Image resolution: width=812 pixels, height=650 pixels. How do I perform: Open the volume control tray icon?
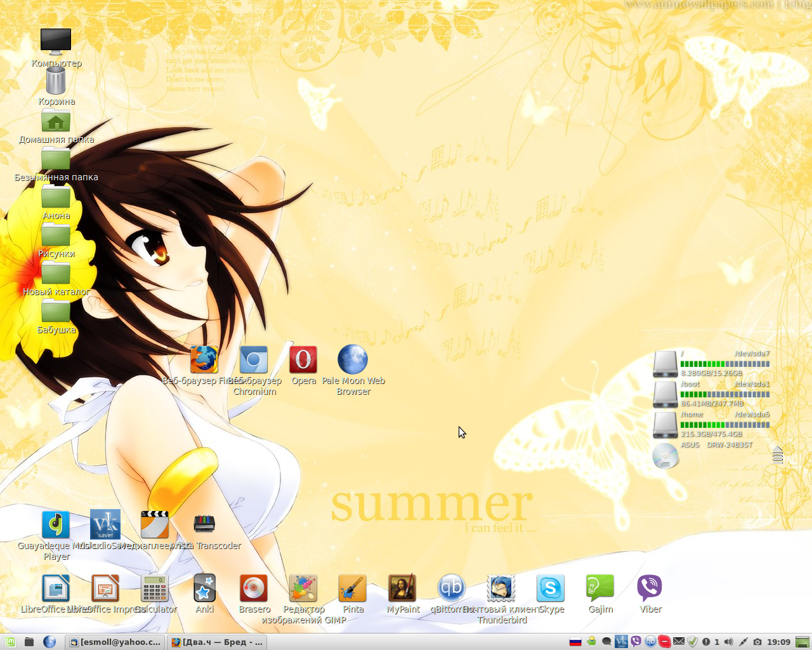728,642
